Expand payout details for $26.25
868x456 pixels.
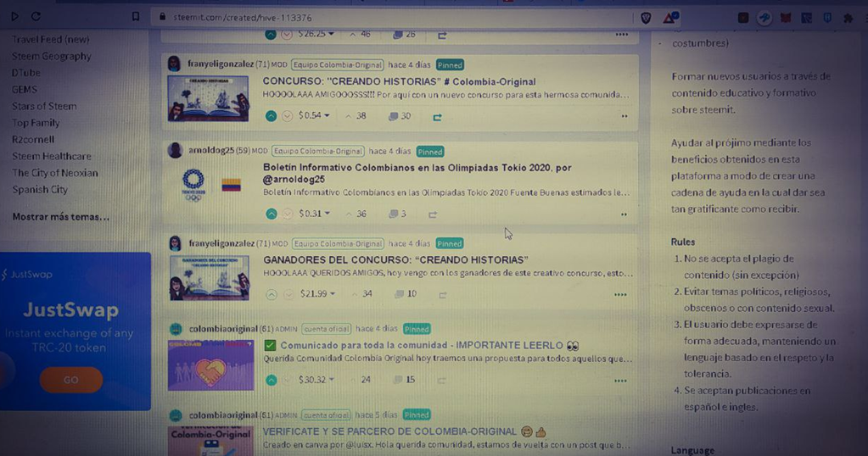click(316, 34)
